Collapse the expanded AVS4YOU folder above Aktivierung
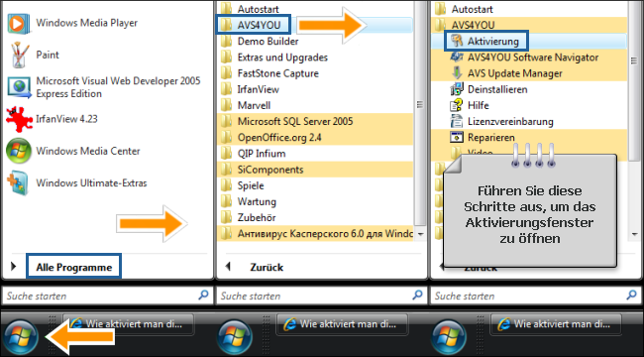 528,25
